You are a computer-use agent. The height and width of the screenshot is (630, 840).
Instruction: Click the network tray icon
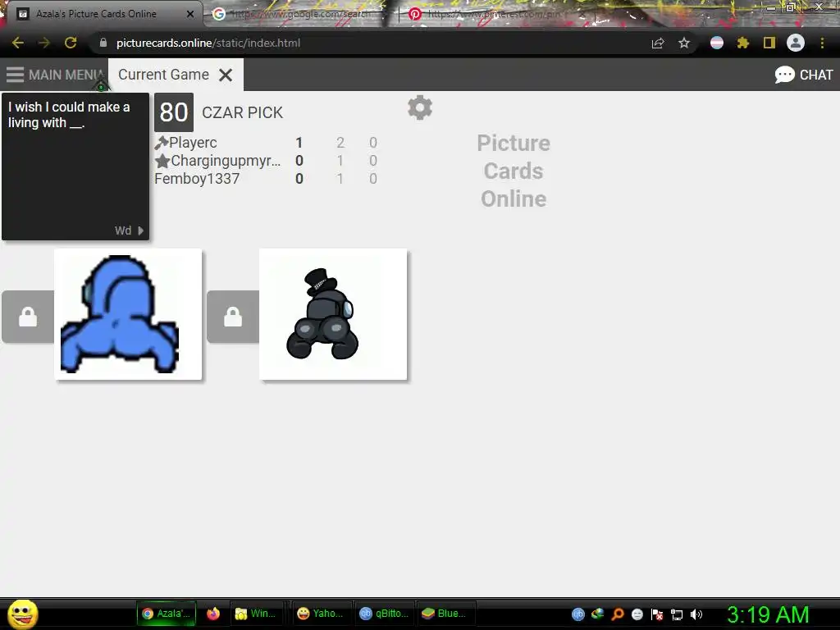click(x=677, y=614)
